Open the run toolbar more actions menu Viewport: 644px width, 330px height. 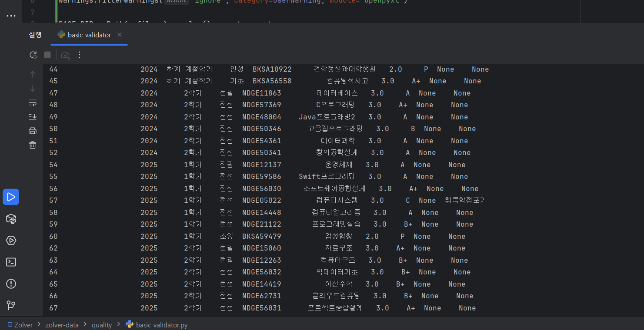[x=80, y=55]
